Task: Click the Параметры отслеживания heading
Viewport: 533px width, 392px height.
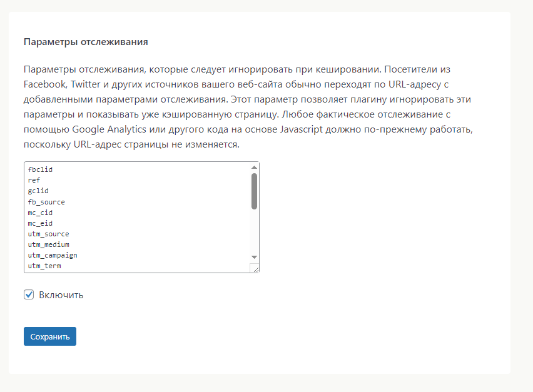Action: [86, 43]
